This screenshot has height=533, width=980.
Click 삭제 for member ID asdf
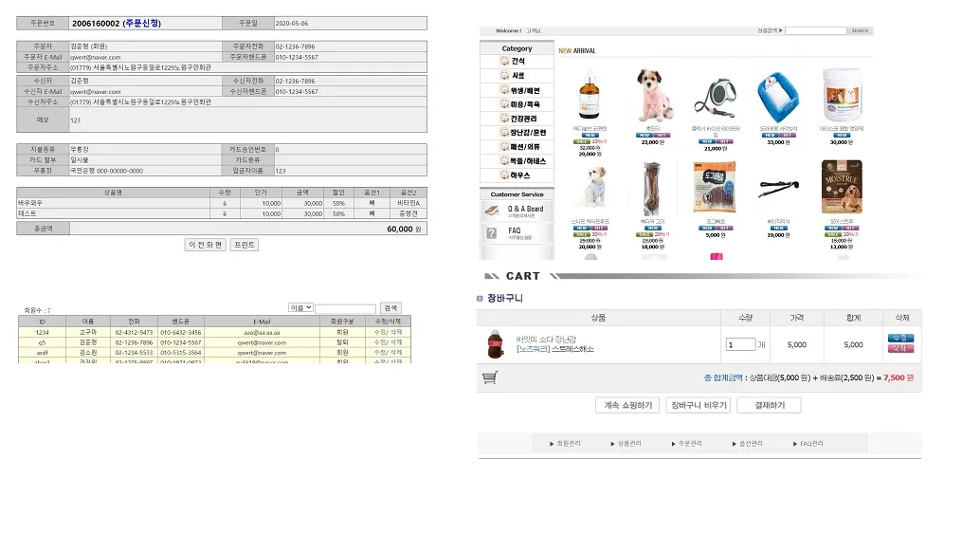(x=396, y=352)
